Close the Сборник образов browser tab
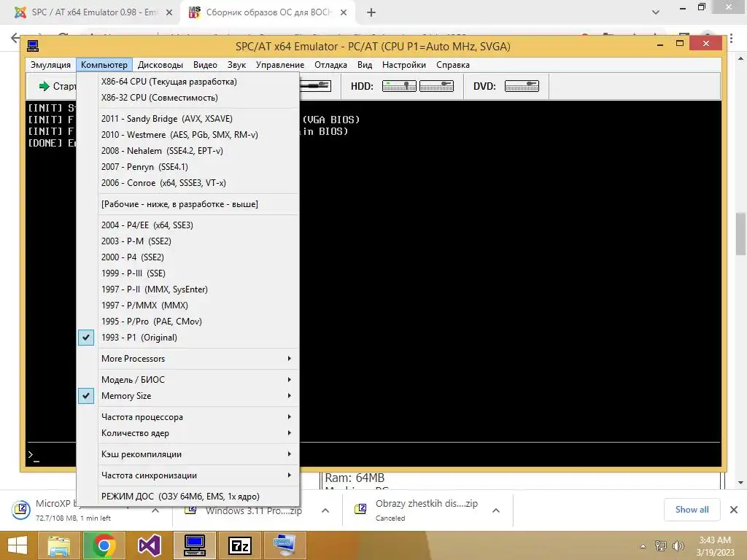 344,12
